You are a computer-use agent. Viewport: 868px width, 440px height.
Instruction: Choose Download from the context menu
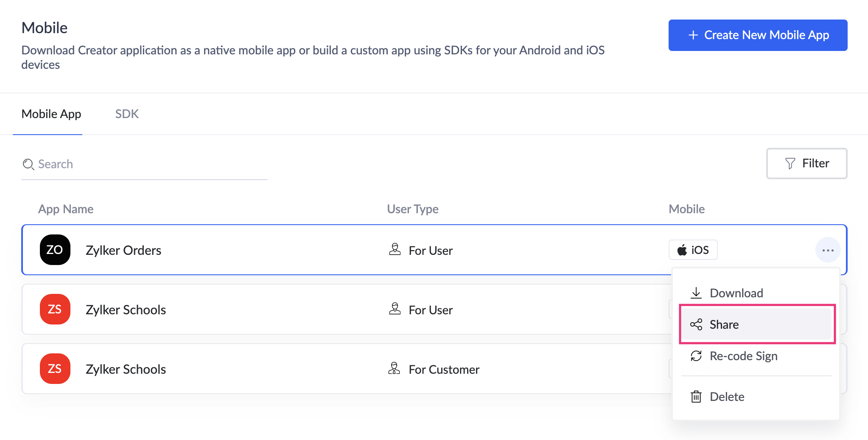coord(736,293)
